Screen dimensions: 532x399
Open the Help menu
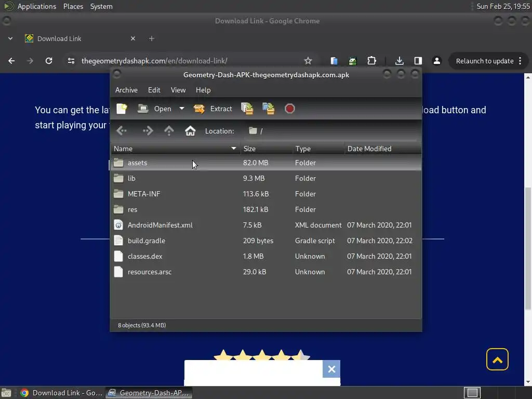203,90
